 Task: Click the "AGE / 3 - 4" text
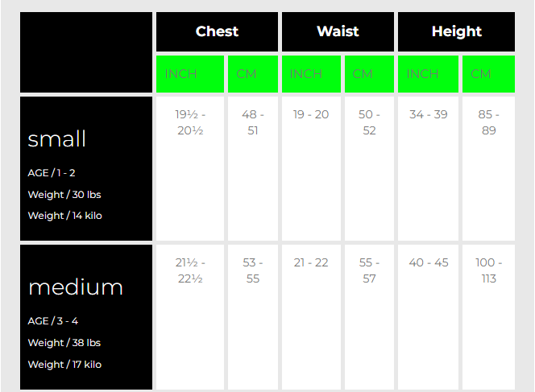click(52, 321)
